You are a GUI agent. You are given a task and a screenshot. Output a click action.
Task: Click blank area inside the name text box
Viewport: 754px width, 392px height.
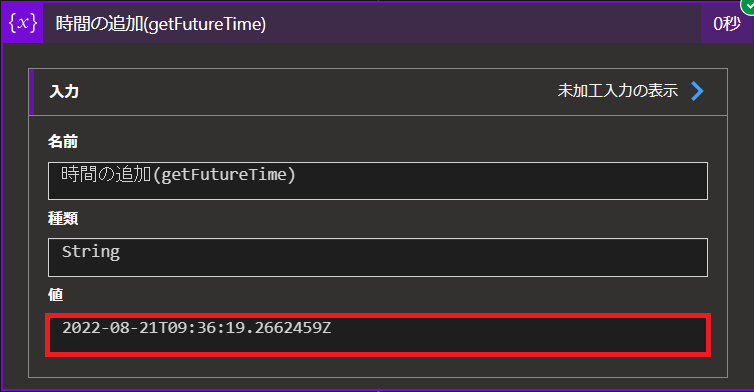point(500,181)
